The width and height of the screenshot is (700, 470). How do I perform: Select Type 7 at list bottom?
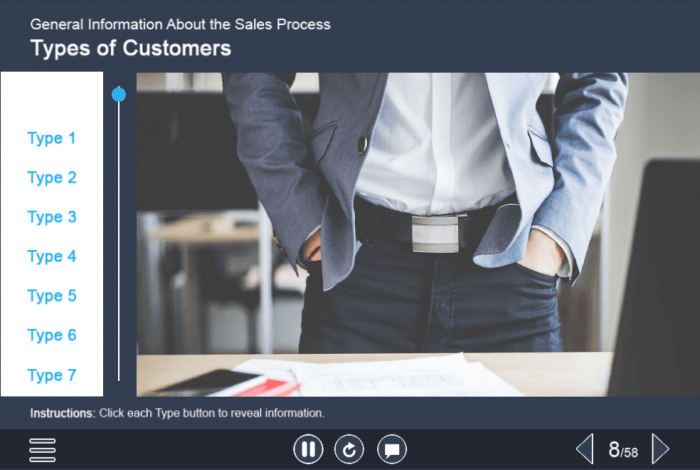coord(52,376)
